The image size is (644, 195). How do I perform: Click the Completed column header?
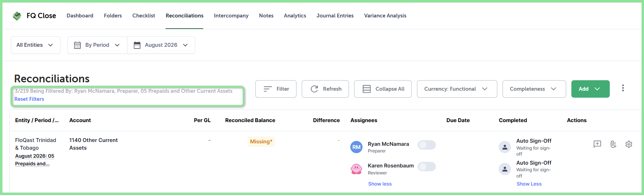tap(513, 120)
